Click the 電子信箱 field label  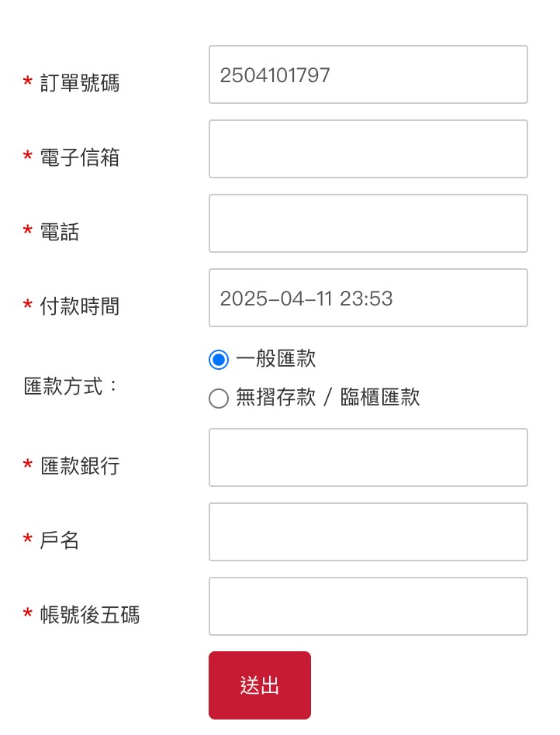(80, 158)
